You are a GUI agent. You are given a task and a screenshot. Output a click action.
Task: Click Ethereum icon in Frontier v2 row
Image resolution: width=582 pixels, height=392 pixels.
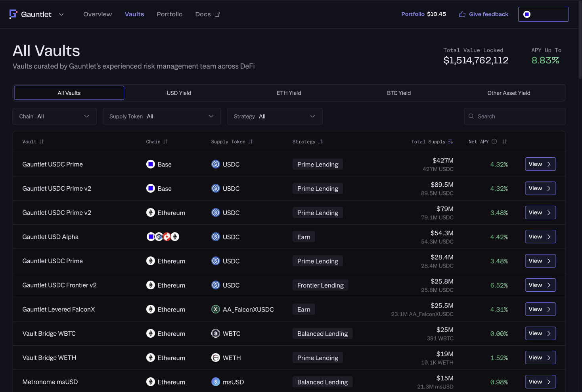tap(151, 285)
